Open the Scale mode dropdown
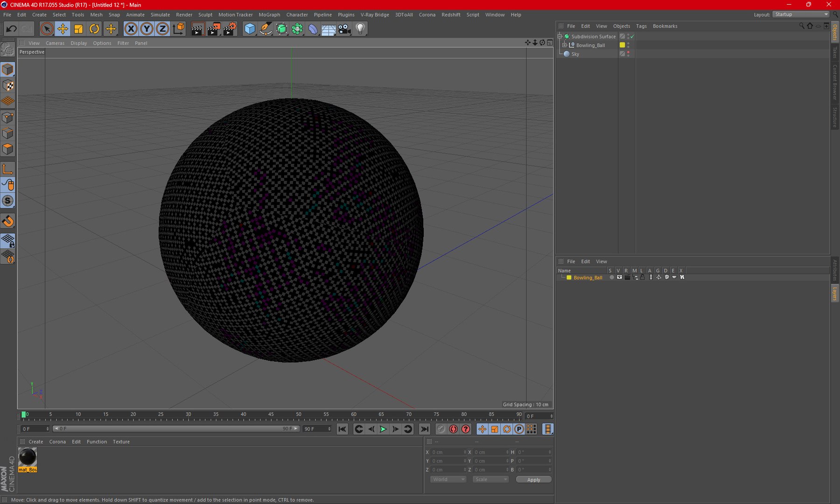 coord(490,480)
